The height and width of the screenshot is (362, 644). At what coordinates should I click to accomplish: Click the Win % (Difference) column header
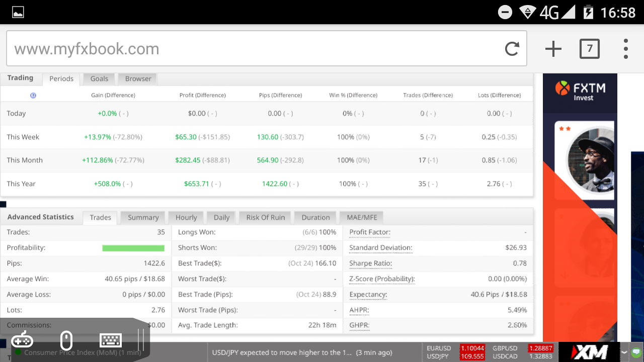click(x=353, y=95)
